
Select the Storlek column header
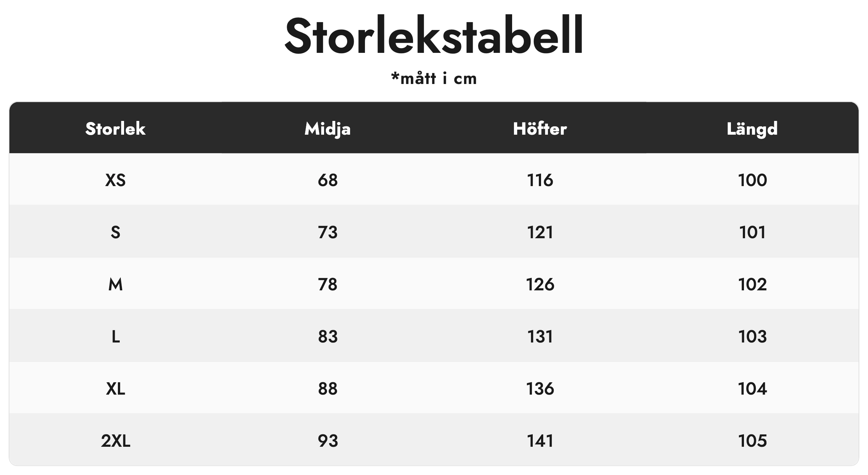coord(115,129)
